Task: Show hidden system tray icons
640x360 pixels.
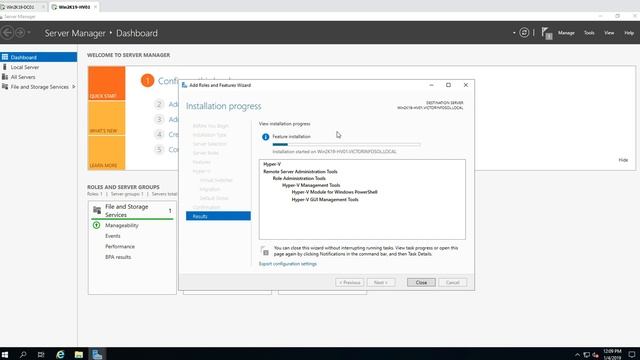Action: point(577,355)
